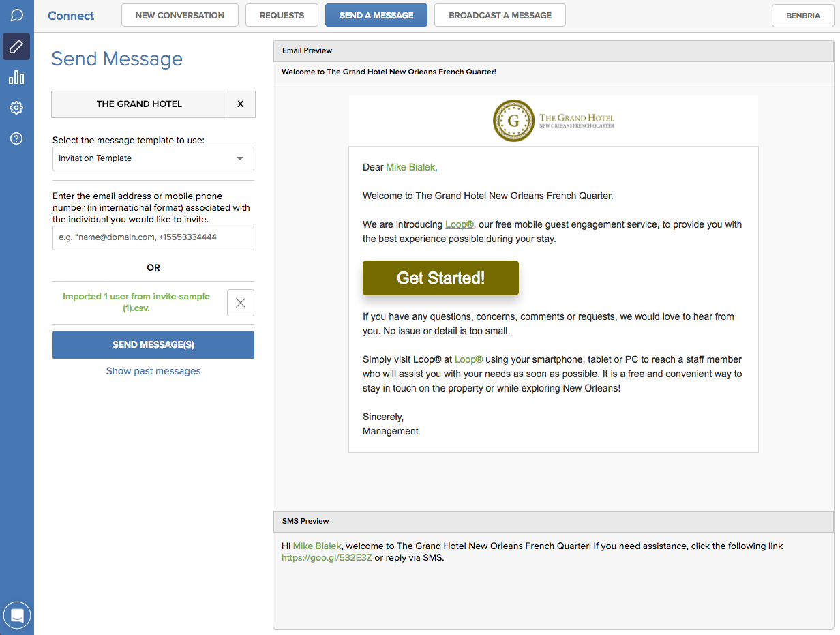Viewport: 840px width, 635px height.
Task: Open the BENBRIA account menu
Action: 803,16
